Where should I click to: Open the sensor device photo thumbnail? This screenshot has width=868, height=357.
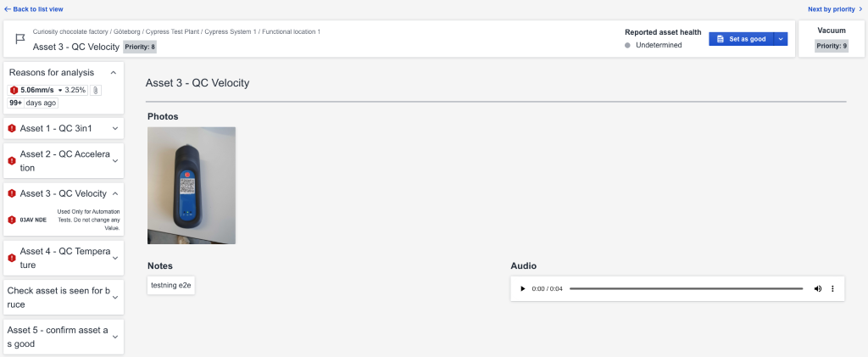192,185
